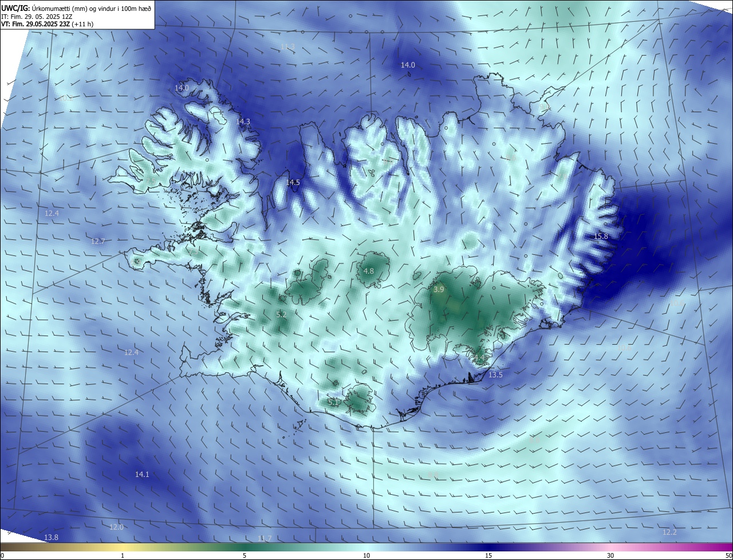Screen dimensions: 733x560
Task: Click the 5 tick on the color scale
Action: (245, 556)
